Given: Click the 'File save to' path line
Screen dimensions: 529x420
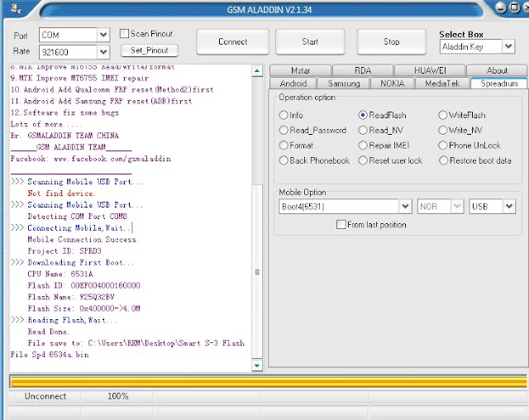Looking at the screenshot, I should [136, 343].
